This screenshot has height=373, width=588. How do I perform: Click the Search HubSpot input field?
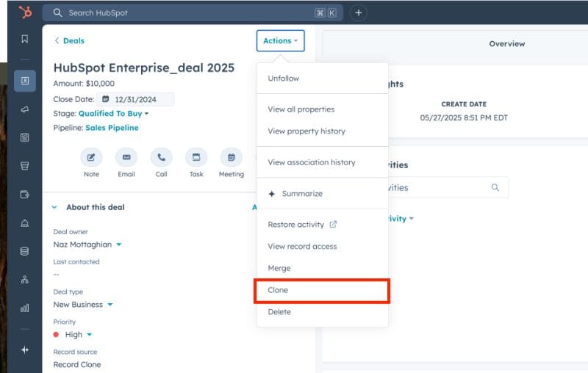(x=193, y=12)
